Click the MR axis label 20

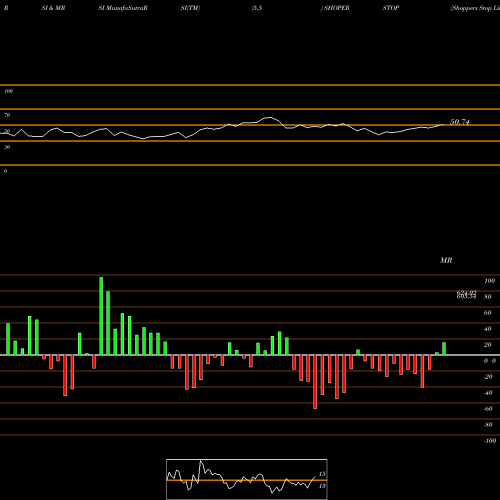click(488, 345)
